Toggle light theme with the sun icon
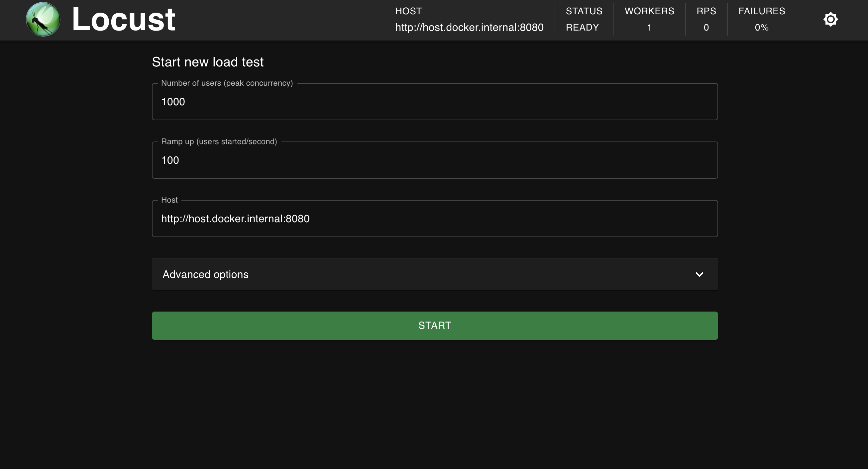868x469 pixels. pyautogui.click(x=830, y=19)
